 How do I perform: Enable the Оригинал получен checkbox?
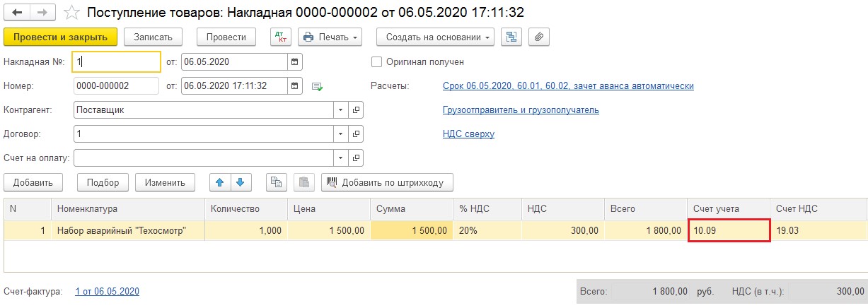[376, 61]
